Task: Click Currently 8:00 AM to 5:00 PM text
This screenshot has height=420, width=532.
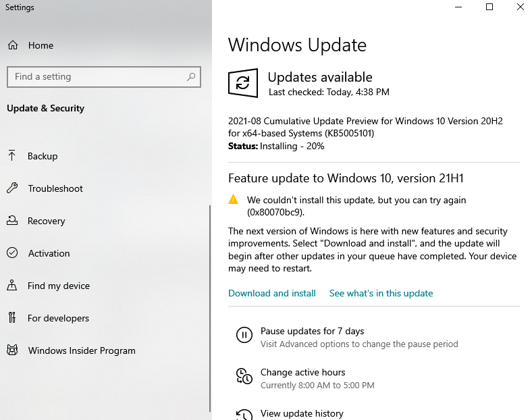Action: tap(317, 386)
